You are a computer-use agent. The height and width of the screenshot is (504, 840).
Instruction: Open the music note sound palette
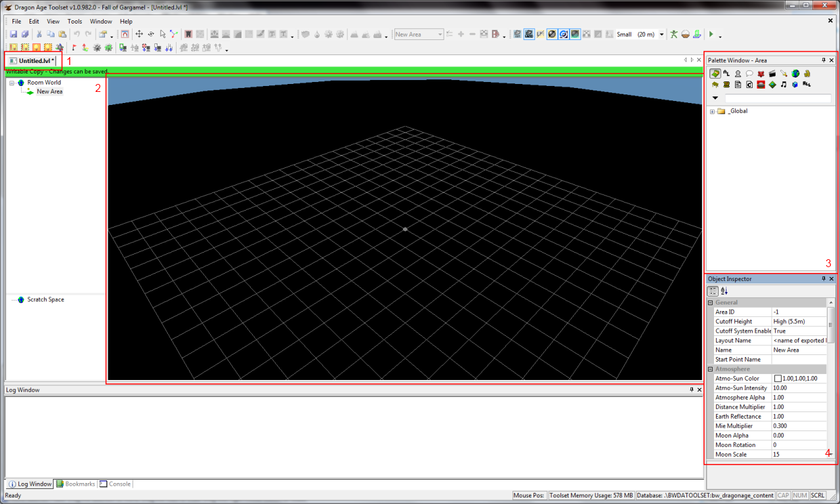(x=784, y=85)
